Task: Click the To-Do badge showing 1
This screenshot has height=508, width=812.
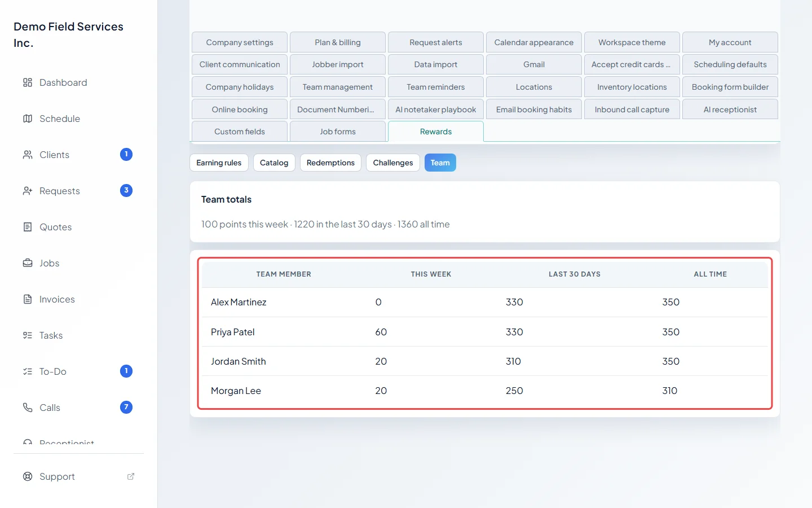Action: pos(126,371)
